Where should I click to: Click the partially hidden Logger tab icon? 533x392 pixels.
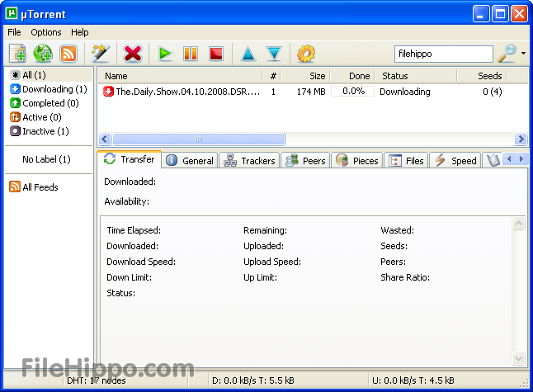(493, 160)
